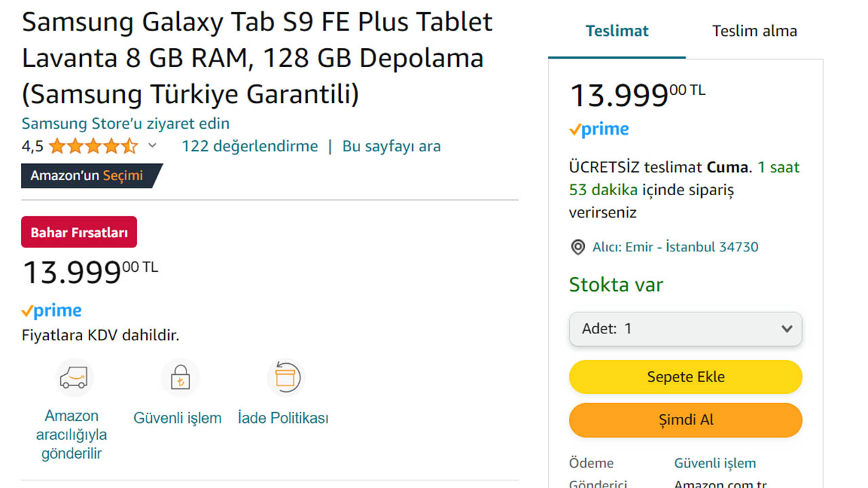The width and height of the screenshot is (868, 488).
Task: Switch to the Teslim alma tab
Action: (754, 30)
